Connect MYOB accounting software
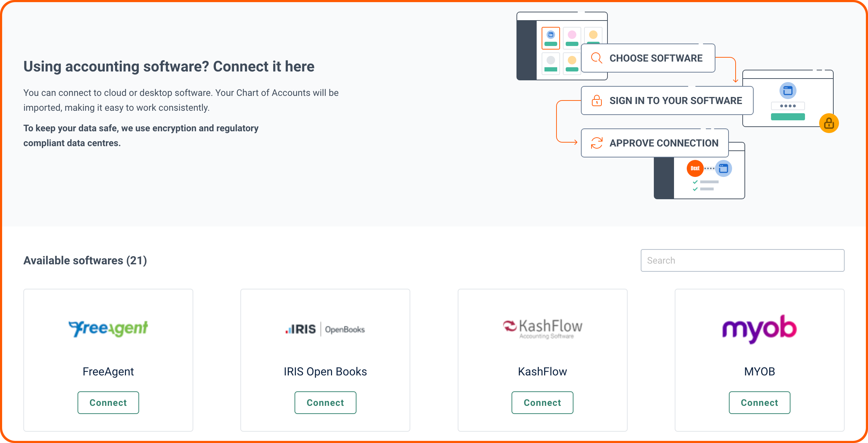The image size is (868, 443). click(x=759, y=402)
